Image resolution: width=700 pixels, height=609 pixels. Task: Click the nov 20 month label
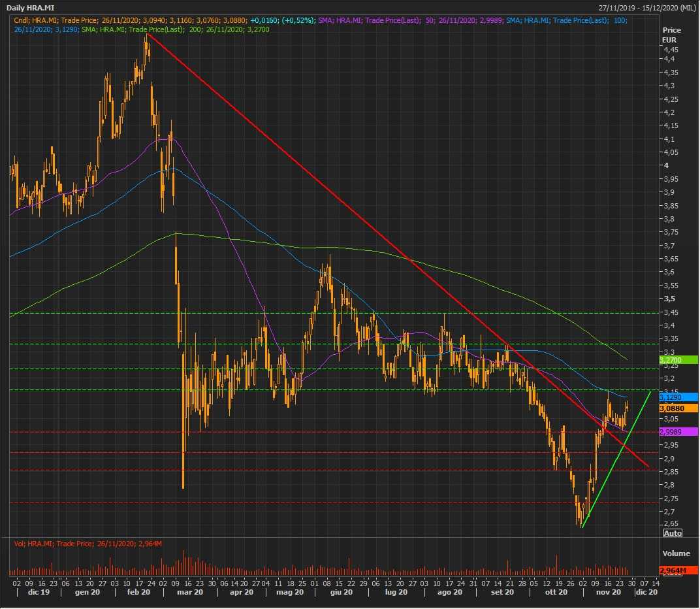[x=607, y=592]
